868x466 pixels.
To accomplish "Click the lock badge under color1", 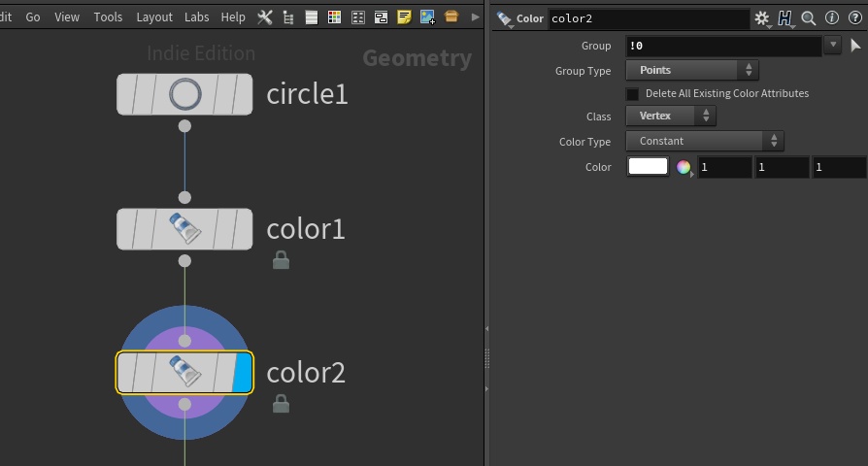I will (x=282, y=260).
